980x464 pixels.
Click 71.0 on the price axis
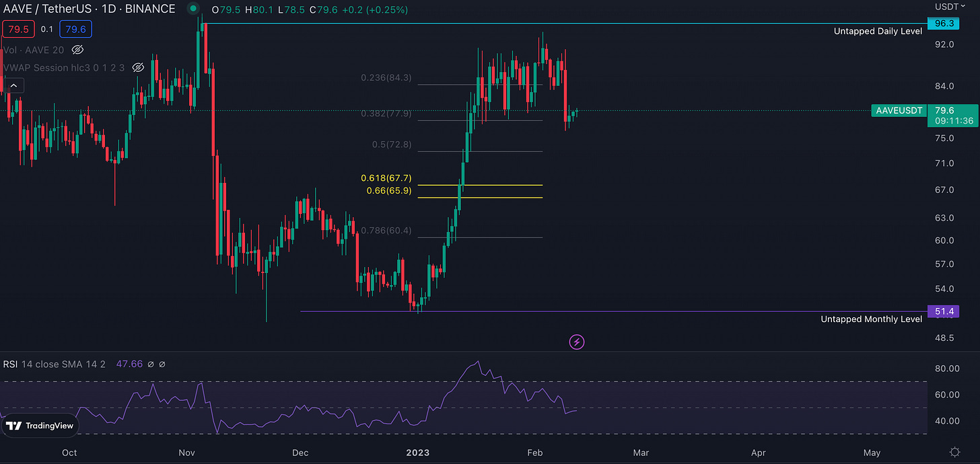tap(944, 163)
